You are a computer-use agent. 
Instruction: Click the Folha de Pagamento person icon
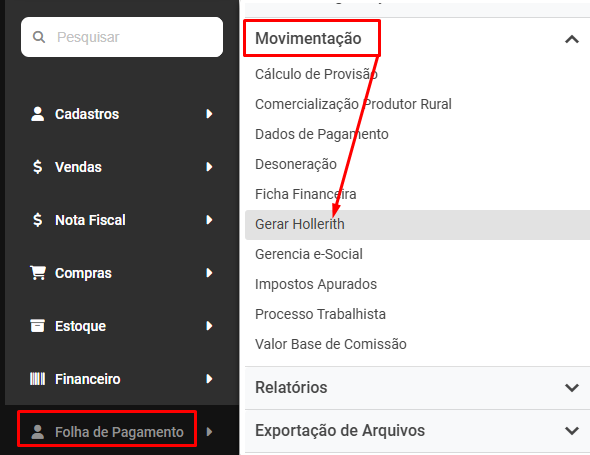(38, 432)
